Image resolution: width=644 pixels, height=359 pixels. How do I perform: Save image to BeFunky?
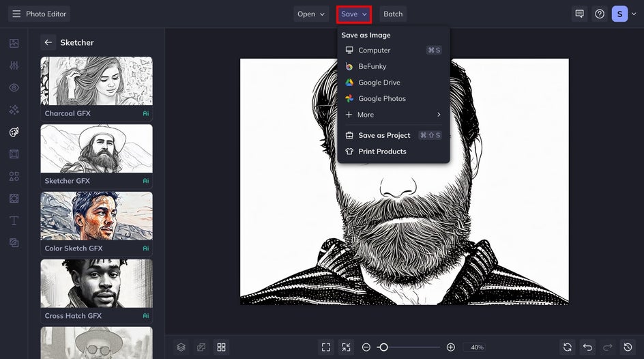[394, 66]
